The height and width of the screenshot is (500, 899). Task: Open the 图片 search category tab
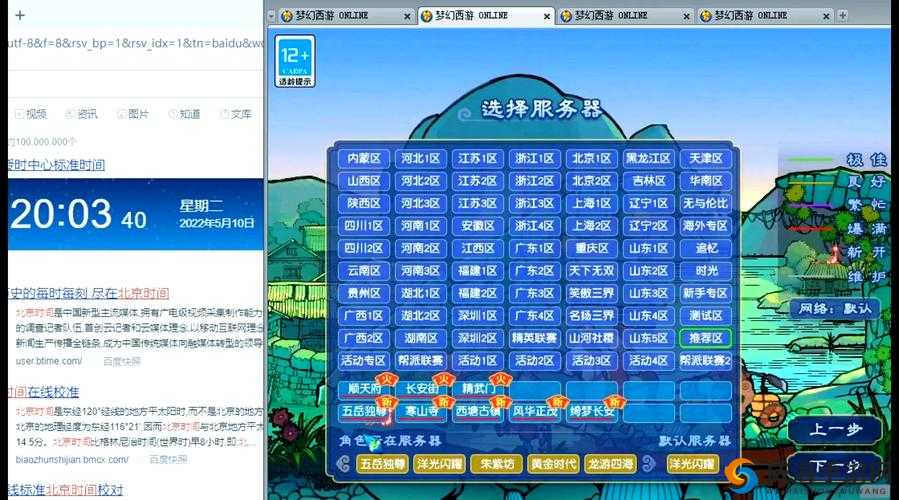(133, 114)
